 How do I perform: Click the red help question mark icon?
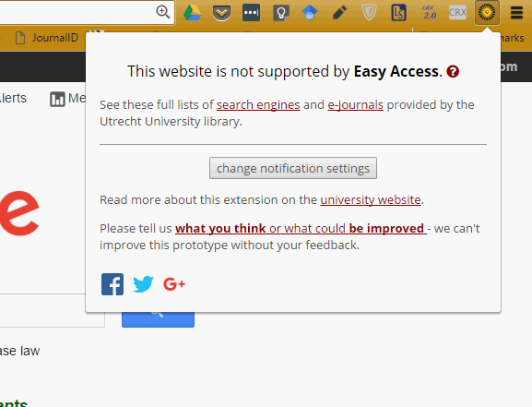click(x=453, y=71)
